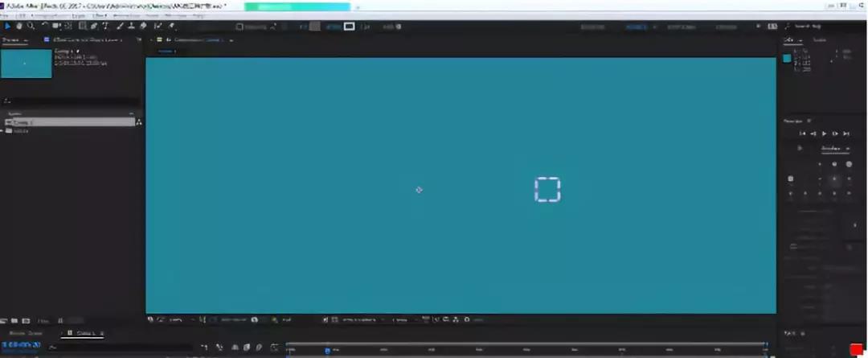Select the Zoom magnifier tool
This screenshot has height=358, width=868.
pyautogui.click(x=31, y=26)
